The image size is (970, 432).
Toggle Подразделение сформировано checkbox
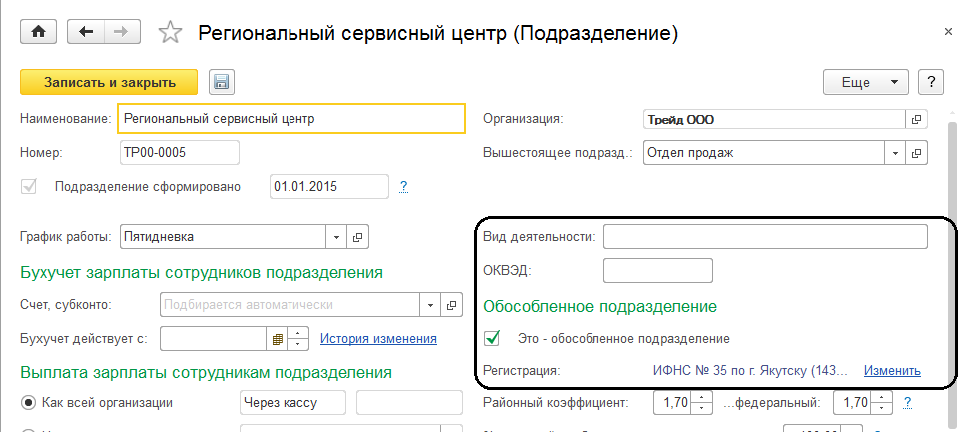click(29, 186)
